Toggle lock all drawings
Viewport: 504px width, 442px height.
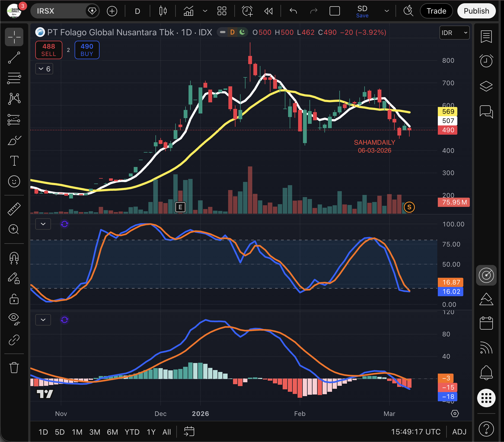[x=14, y=299]
